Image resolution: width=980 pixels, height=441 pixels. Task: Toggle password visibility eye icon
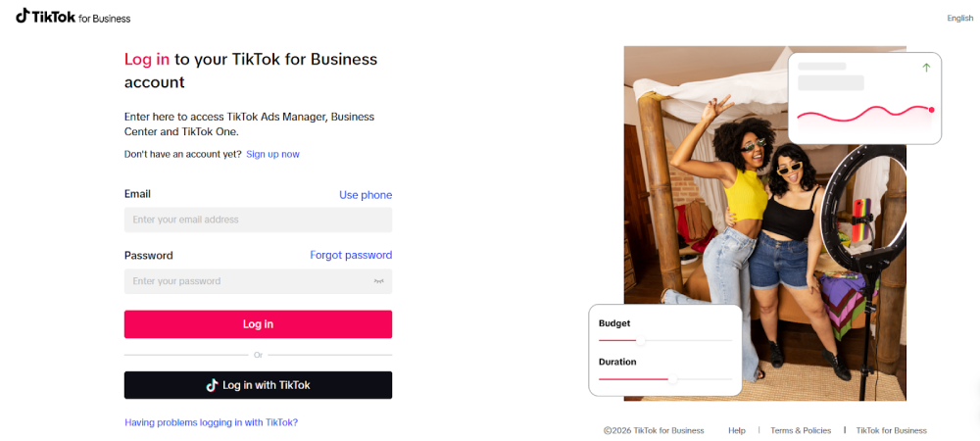(x=378, y=281)
